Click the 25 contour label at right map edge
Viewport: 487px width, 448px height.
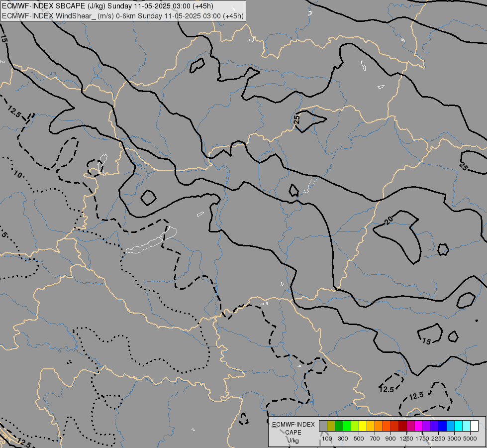[463, 166]
